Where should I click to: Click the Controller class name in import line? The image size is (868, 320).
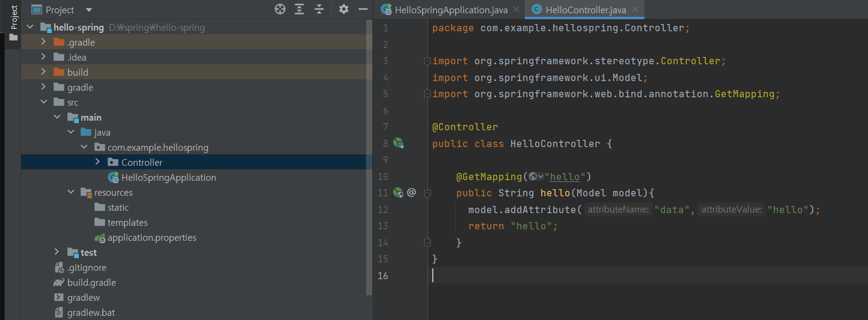[691, 61]
